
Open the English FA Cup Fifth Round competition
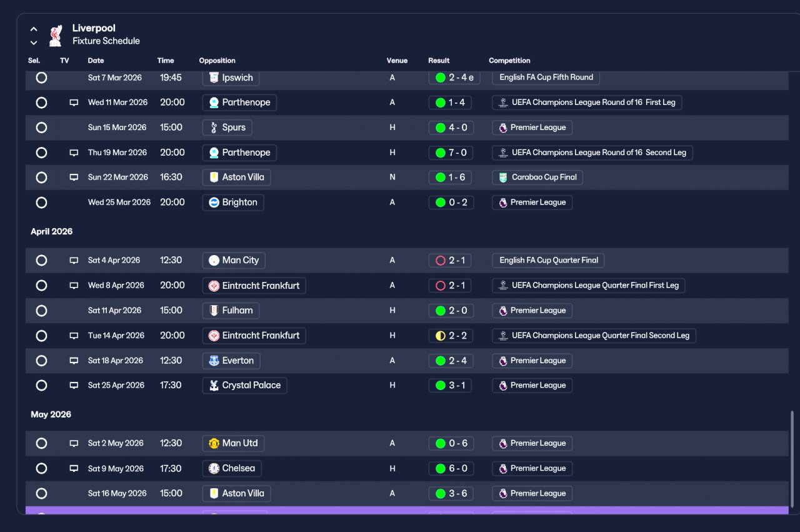[546, 78]
